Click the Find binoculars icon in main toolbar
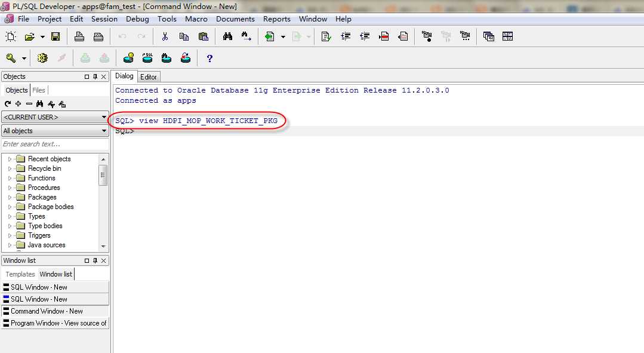 point(227,36)
